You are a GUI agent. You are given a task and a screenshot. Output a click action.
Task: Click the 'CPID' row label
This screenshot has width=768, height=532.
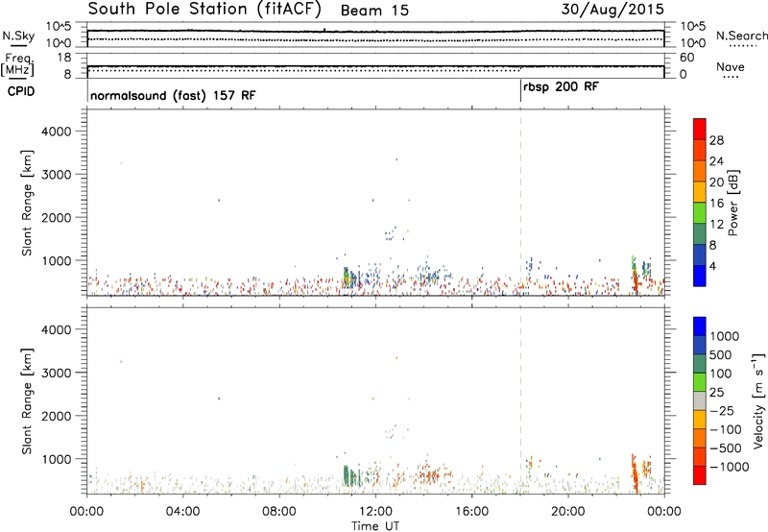pos(21,91)
